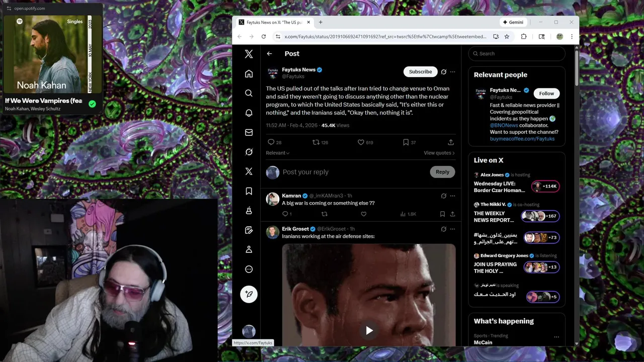Open @Faytuks handle under post author
This screenshot has height=362, width=644.
point(293,76)
